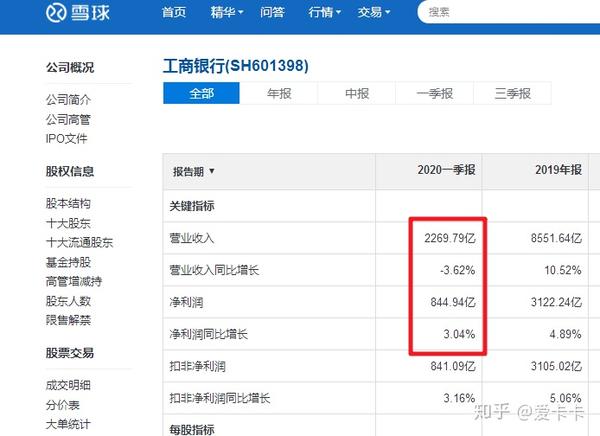Click the 净利润 row label
This screenshot has width=600, height=436.
click(186, 302)
